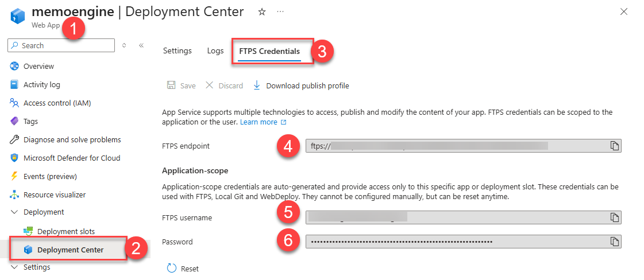Open Events (preview) in sidebar
Screen dimensions: 644x280
(x=49, y=176)
